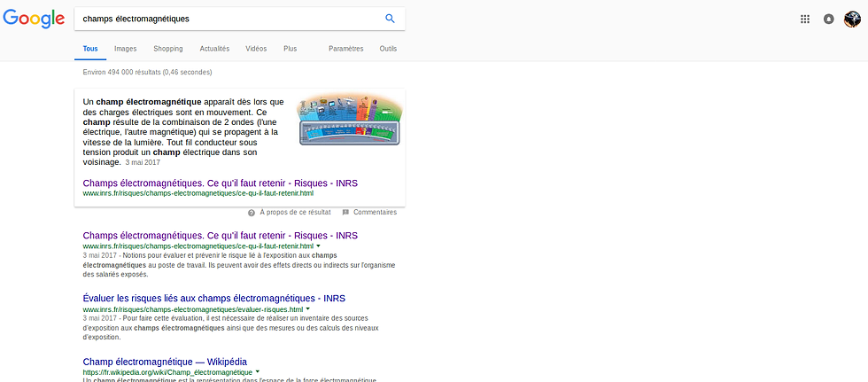Expand arrow next to evaluer-risques.html URL
This screenshot has width=868, height=382.
(308, 309)
